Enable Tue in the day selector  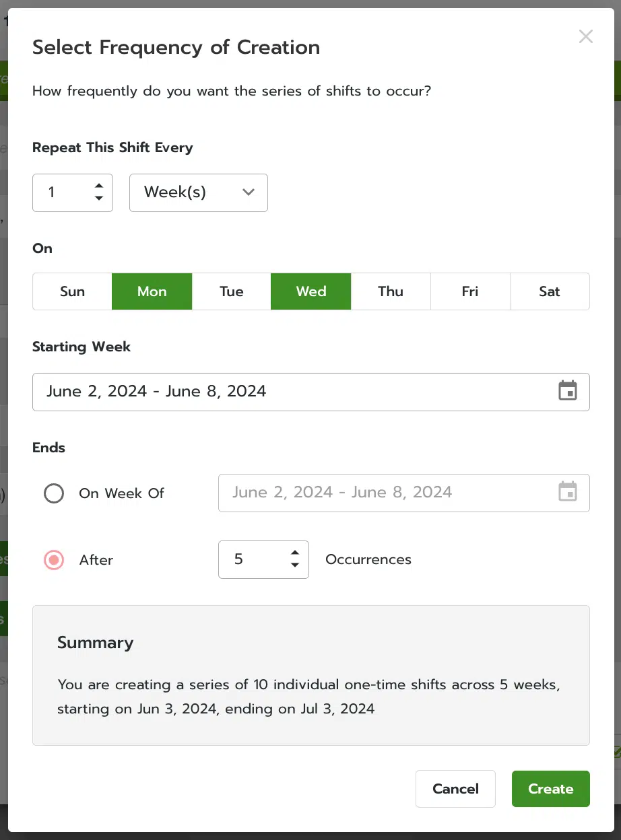click(x=232, y=291)
